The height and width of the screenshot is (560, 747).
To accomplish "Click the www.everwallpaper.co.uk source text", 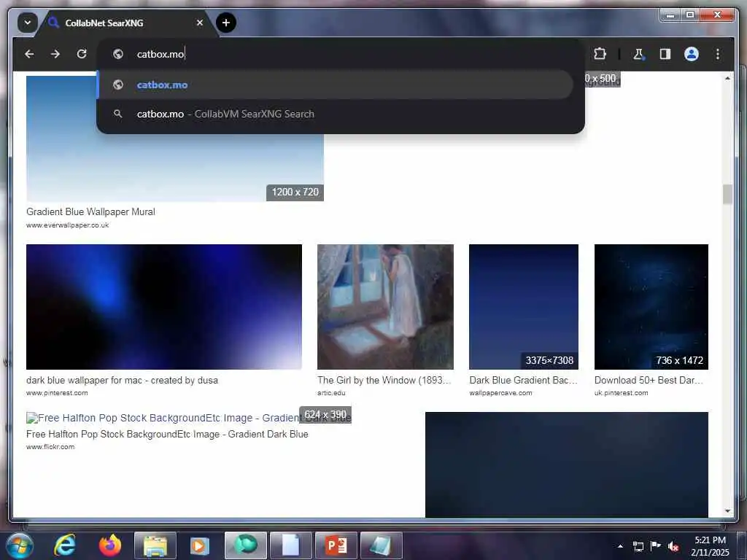I will (67, 225).
